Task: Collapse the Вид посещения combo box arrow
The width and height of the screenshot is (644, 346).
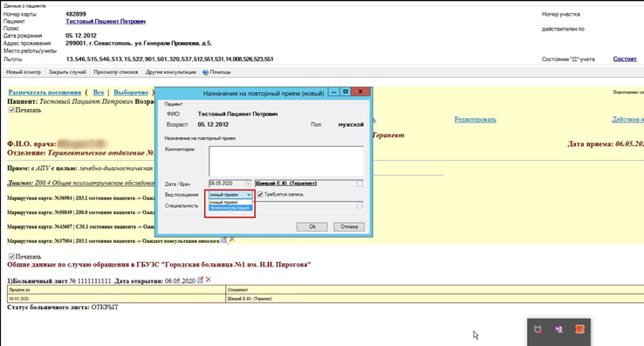Action: tap(249, 195)
